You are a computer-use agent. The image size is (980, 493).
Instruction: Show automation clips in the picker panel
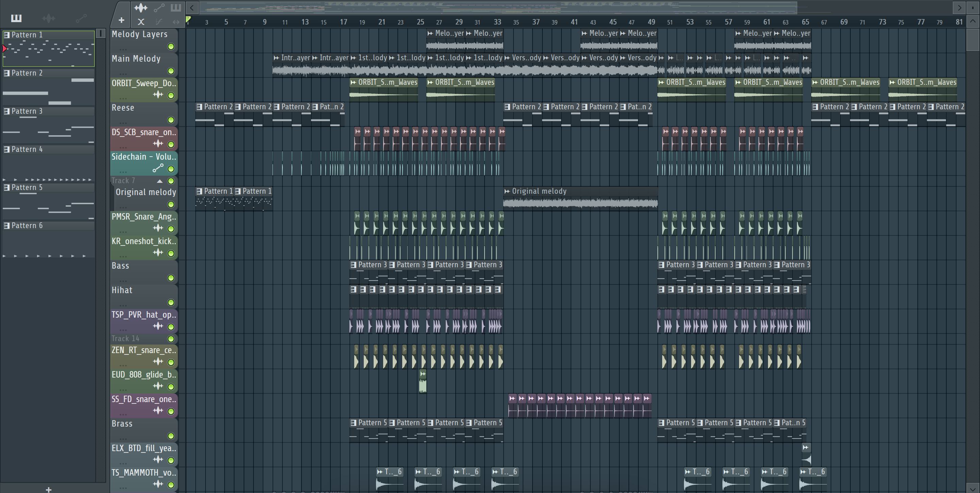click(x=81, y=18)
